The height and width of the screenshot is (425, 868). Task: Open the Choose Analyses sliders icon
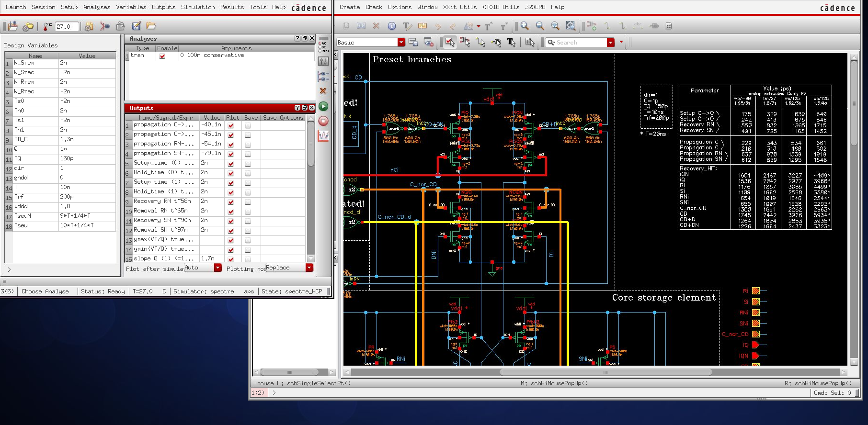pos(323,61)
